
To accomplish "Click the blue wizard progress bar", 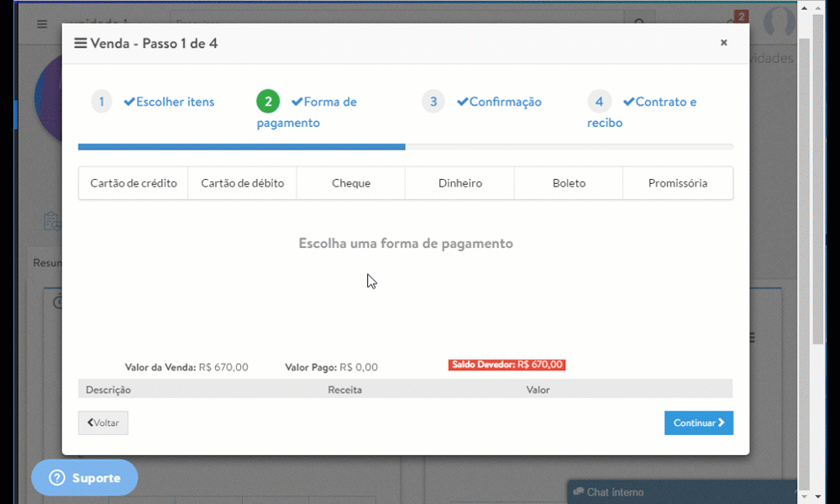I will click(241, 146).
